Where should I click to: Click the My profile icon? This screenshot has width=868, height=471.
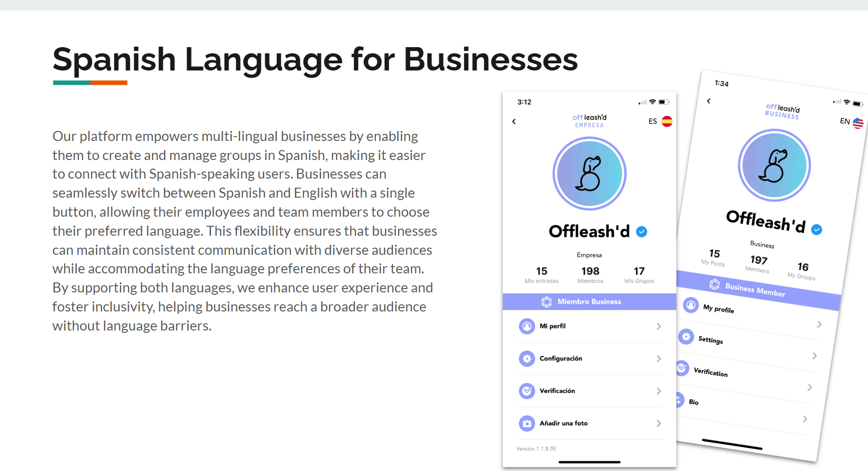tap(691, 305)
